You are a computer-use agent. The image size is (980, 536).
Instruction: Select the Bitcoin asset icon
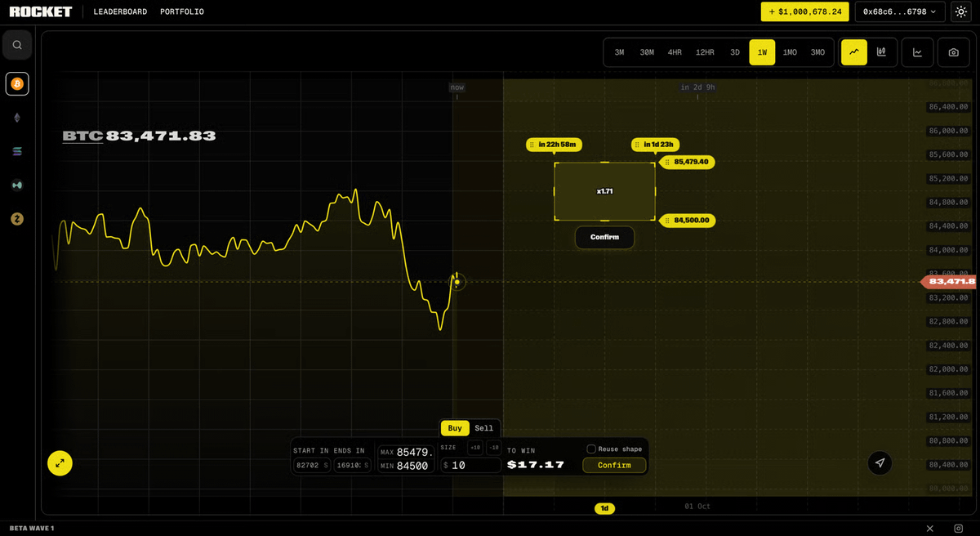pyautogui.click(x=17, y=83)
